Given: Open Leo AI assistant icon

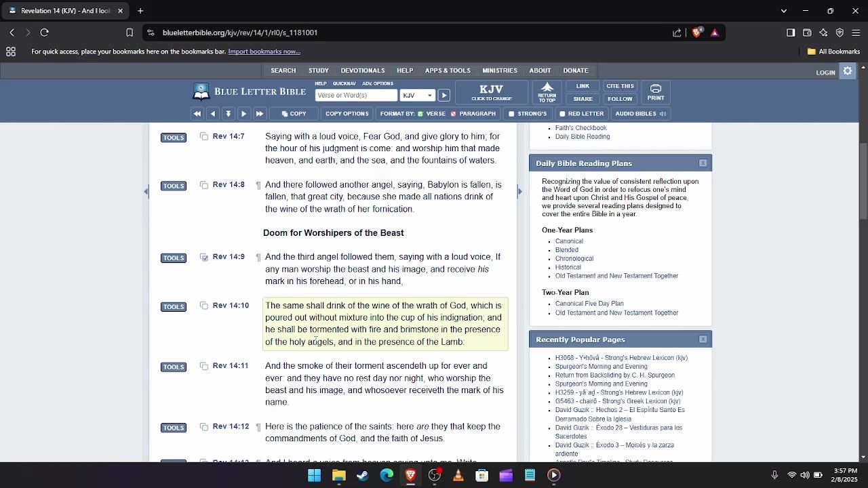Looking at the screenshot, I should click(x=823, y=33).
